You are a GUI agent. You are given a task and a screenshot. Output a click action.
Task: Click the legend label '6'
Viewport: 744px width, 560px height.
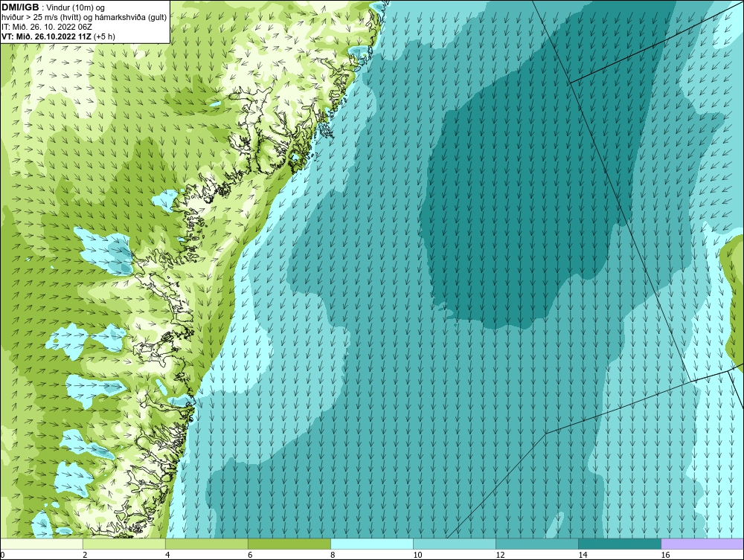[x=250, y=556]
